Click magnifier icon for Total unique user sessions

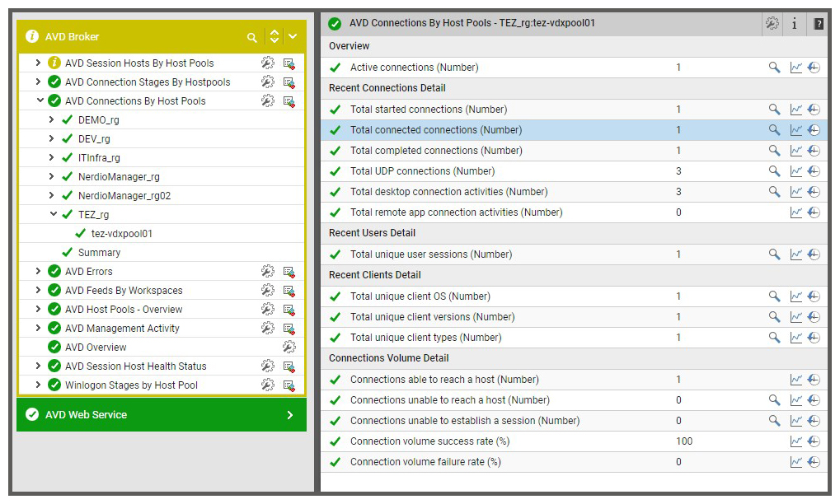(774, 254)
